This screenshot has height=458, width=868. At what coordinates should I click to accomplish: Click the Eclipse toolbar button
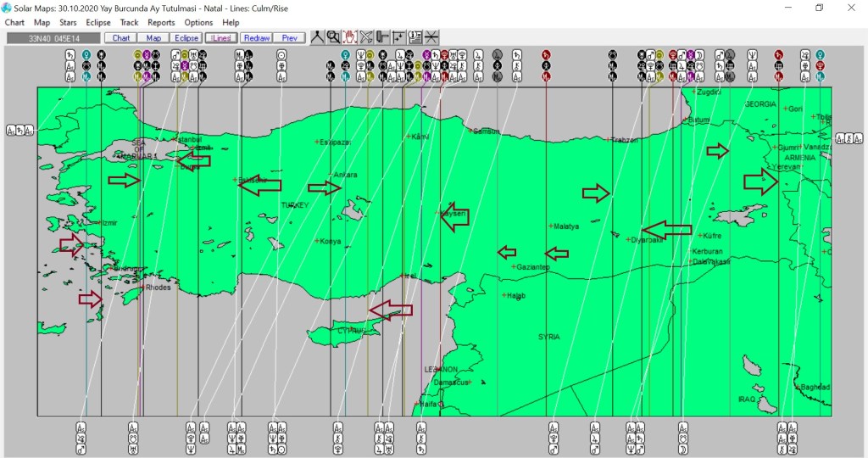point(185,38)
